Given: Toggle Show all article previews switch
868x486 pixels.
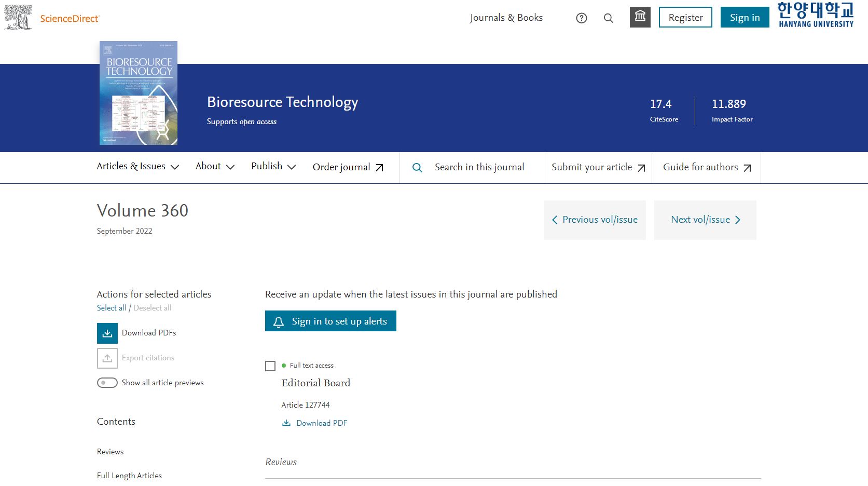Looking at the screenshot, I should (x=107, y=383).
